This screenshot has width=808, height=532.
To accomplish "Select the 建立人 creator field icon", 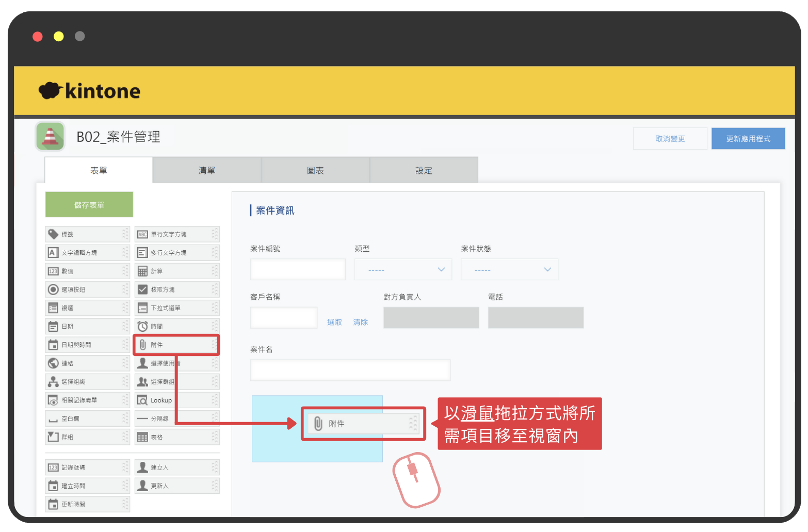I will [x=142, y=467].
